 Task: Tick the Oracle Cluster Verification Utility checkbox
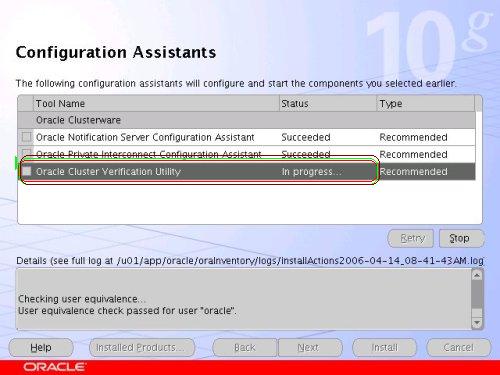click(26, 171)
